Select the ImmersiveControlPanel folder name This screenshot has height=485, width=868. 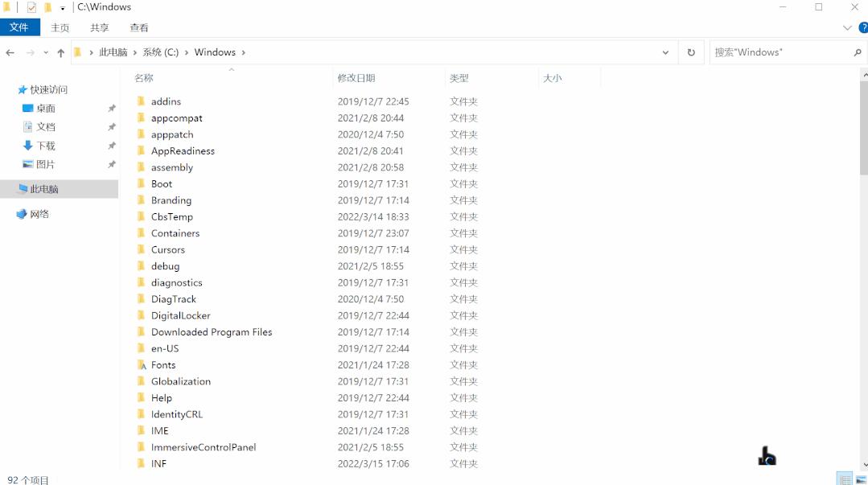tap(204, 447)
